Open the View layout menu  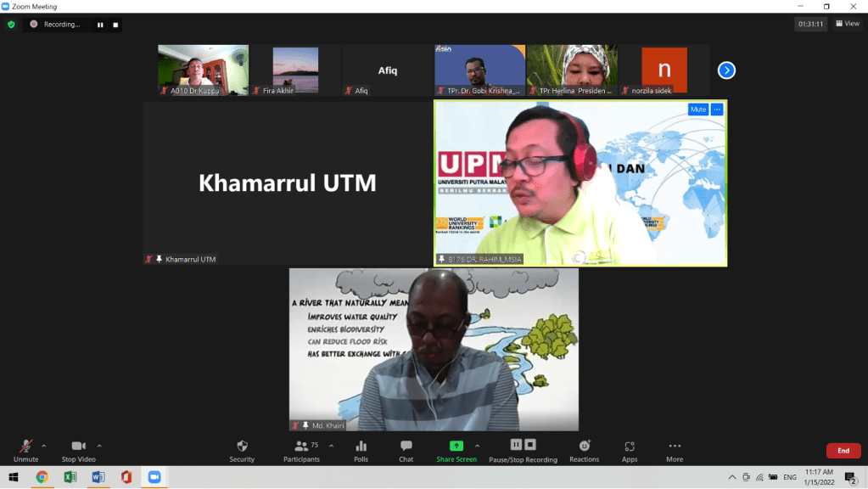[x=847, y=24]
